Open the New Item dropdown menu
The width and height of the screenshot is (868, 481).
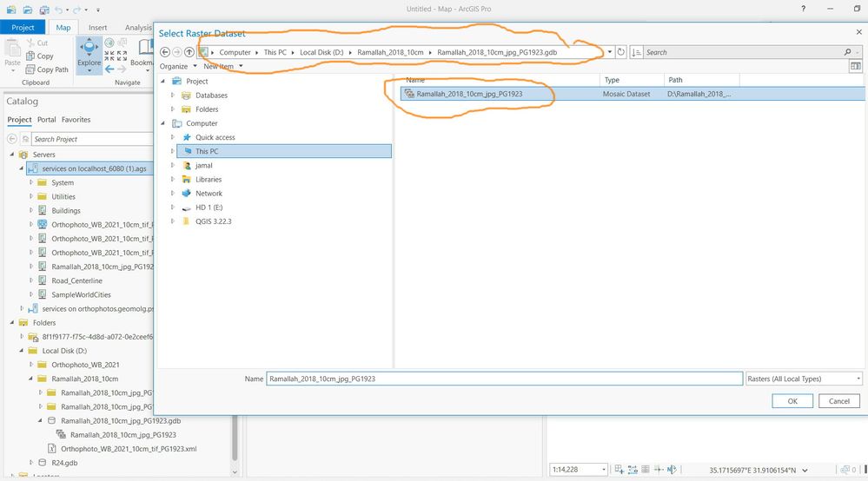point(223,66)
